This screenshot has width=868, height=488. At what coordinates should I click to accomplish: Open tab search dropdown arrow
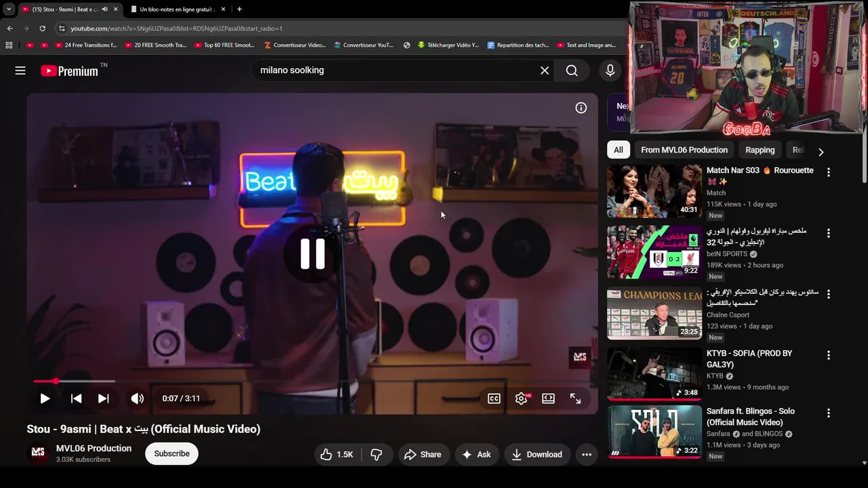pos(9,9)
